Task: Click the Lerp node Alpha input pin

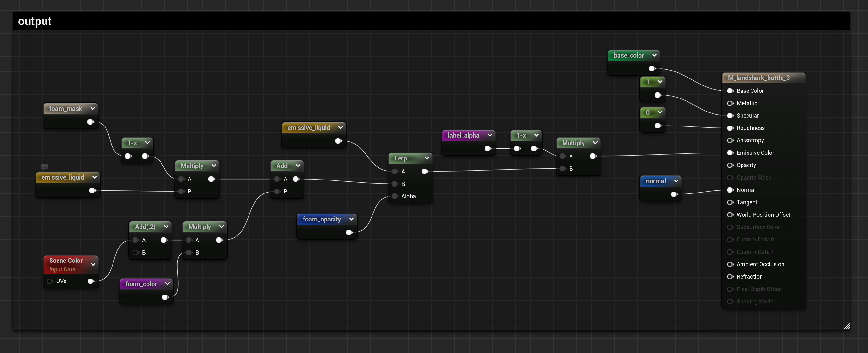Action: click(x=395, y=196)
